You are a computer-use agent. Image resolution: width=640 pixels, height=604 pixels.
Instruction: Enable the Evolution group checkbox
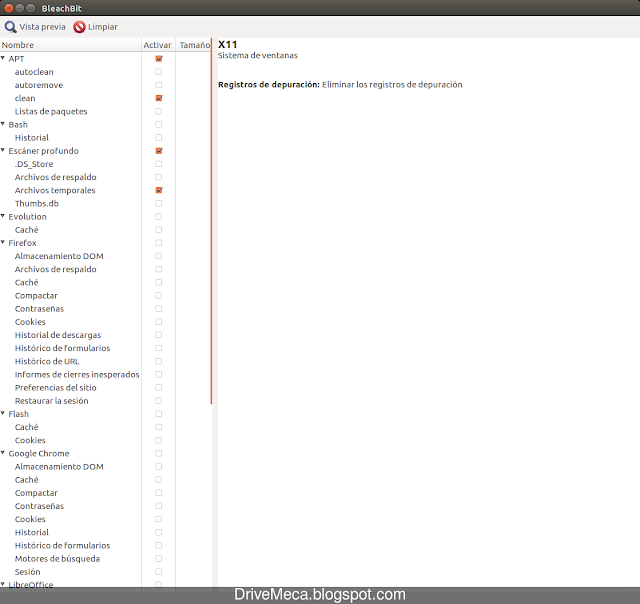159,217
